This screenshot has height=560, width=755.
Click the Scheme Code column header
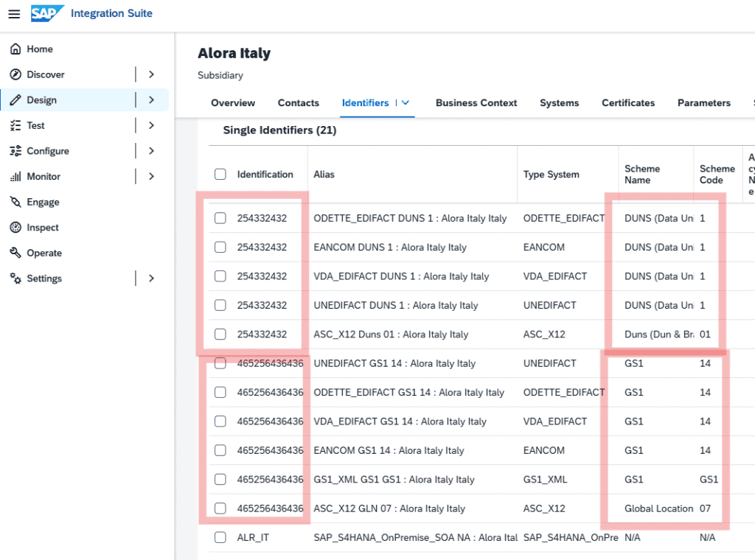[x=717, y=174]
